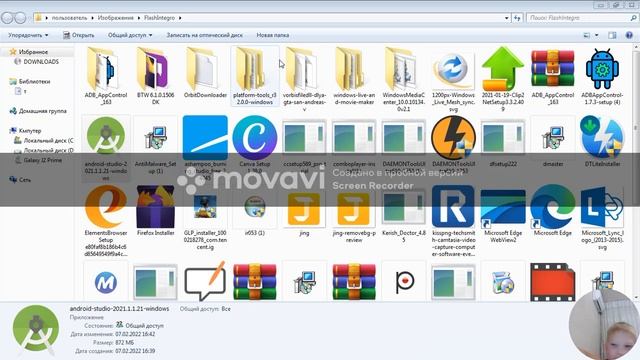Go back to previous folder
The width and height of the screenshot is (640, 360).
[x=7, y=18]
